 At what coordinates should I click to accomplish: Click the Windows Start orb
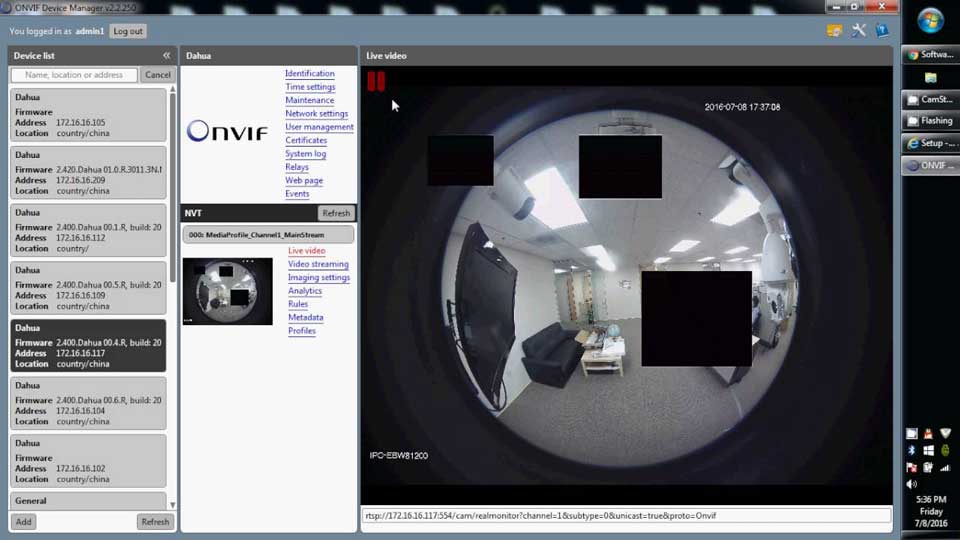[x=930, y=20]
